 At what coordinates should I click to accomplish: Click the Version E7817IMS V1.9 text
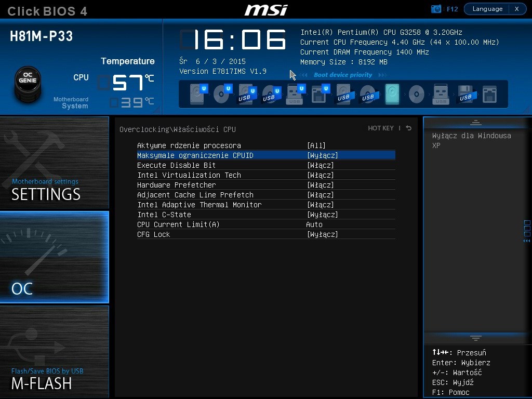223,71
